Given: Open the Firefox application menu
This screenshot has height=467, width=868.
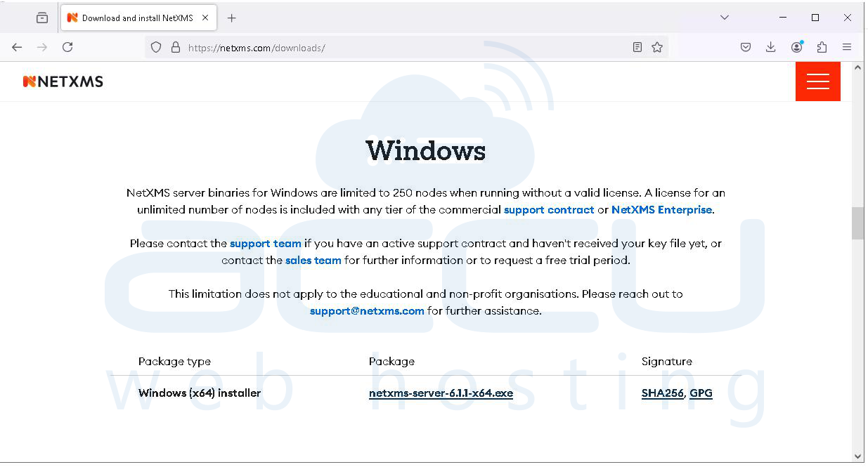Looking at the screenshot, I should [847, 47].
